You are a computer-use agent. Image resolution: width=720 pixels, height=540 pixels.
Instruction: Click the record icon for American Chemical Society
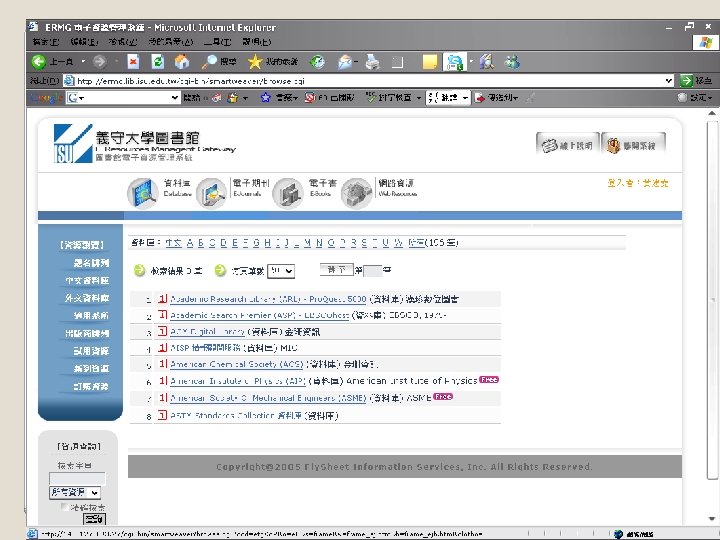click(162, 364)
